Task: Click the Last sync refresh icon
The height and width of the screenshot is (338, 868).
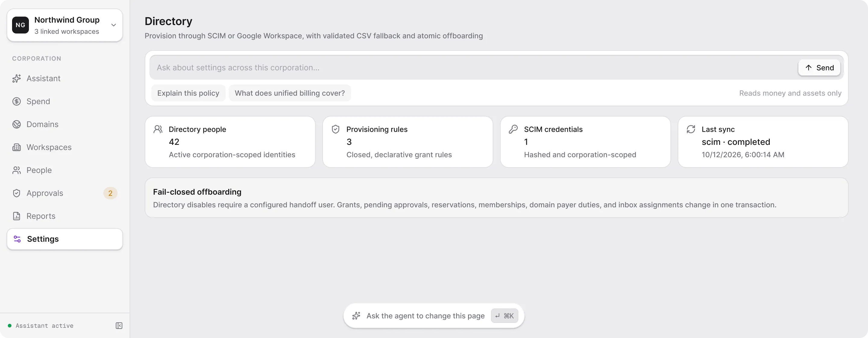Action: pos(691,129)
